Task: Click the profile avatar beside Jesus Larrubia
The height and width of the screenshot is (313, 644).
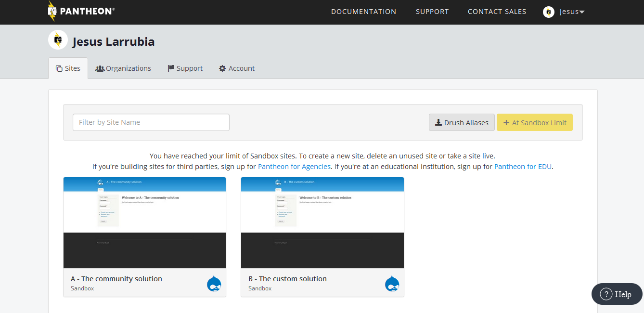Action: [58, 40]
